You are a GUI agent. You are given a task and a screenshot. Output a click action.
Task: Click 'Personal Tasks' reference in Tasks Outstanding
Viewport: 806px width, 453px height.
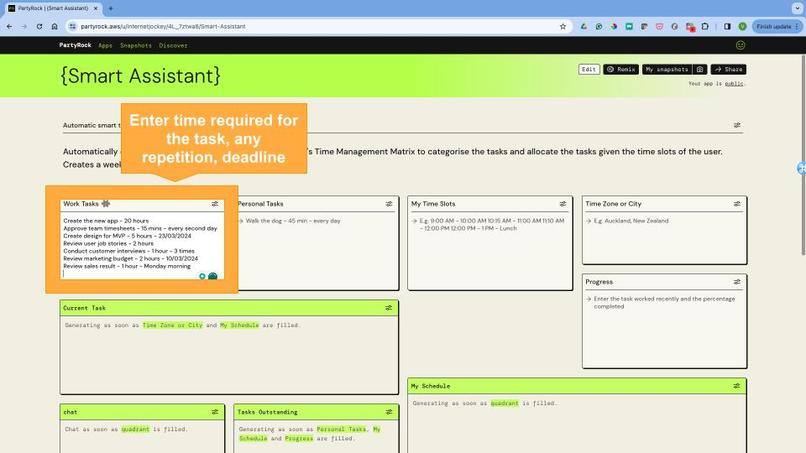coord(341,429)
